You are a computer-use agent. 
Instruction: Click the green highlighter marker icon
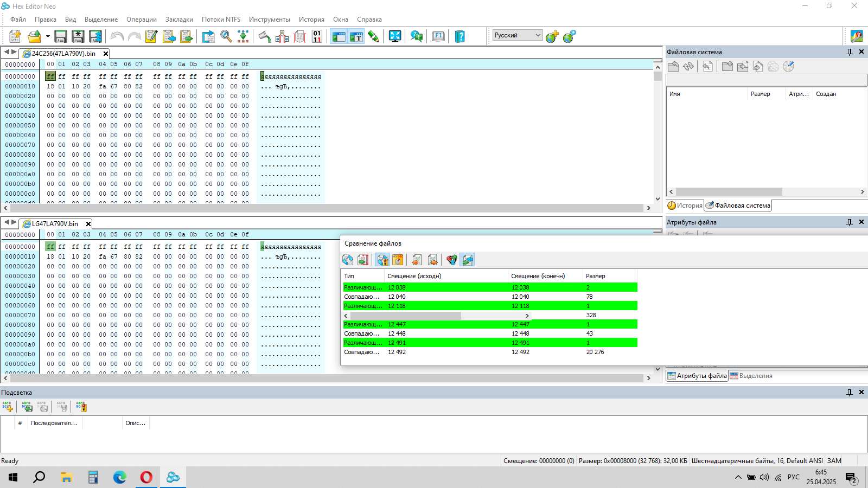[373, 36]
